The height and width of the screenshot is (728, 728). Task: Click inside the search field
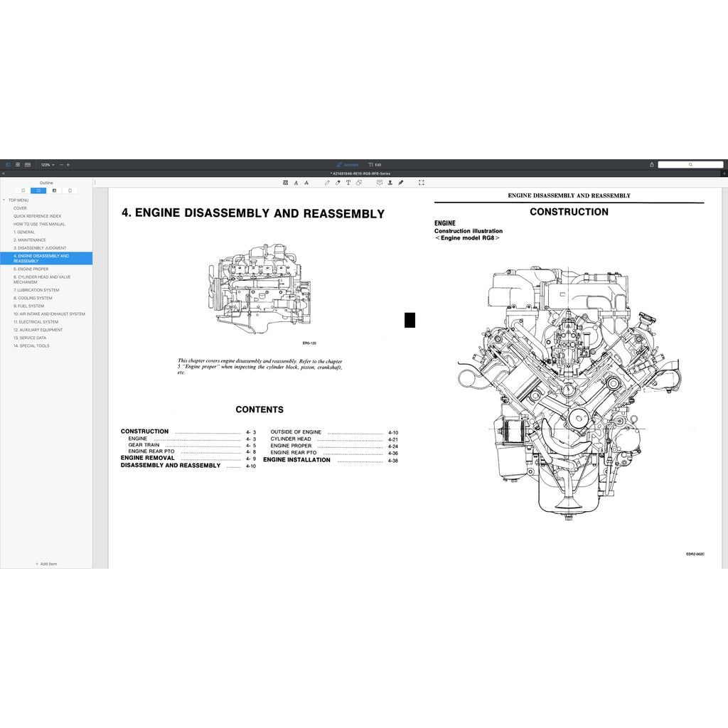pos(691,164)
